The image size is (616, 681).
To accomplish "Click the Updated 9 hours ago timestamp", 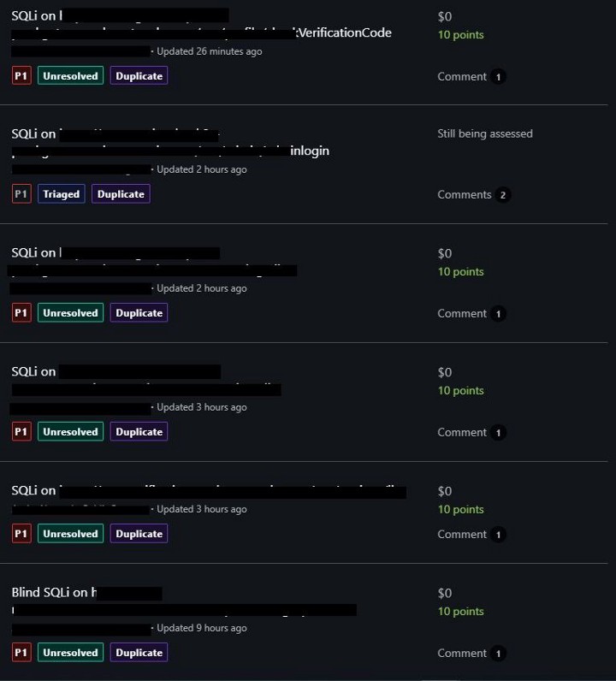I will pos(202,628).
